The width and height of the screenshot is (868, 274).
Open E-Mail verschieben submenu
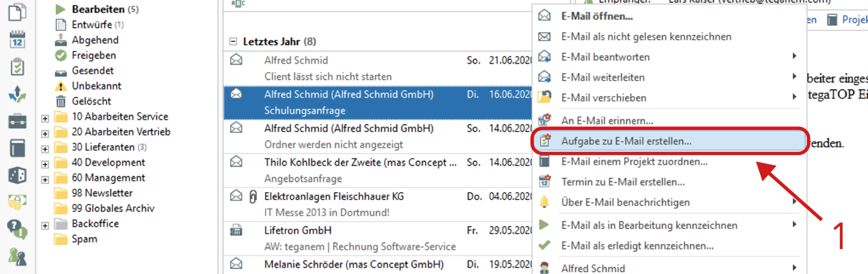click(x=669, y=98)
